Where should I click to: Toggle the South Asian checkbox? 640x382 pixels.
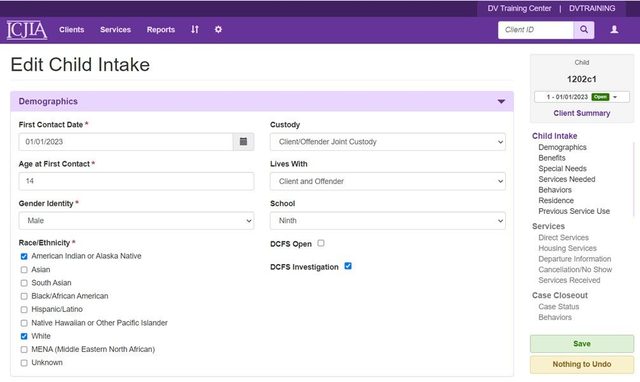click(x=24, y=283)
